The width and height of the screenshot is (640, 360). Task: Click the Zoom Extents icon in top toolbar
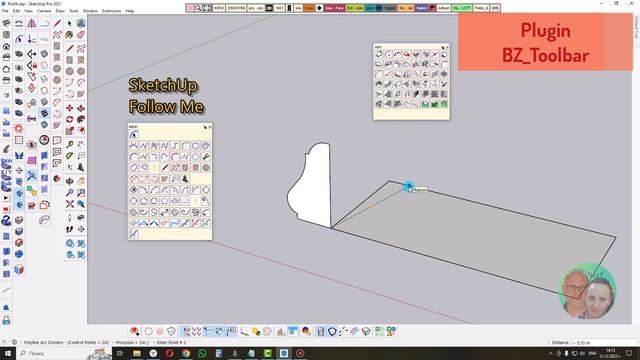207,8
